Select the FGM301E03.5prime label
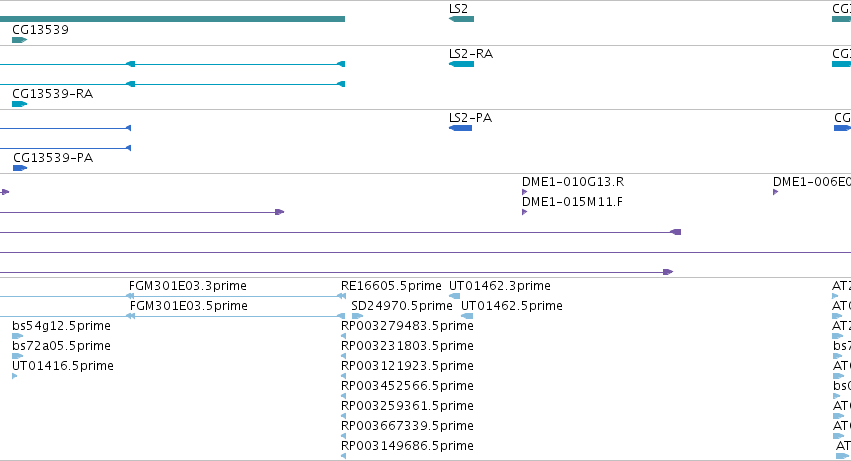 tap(188, 306)
